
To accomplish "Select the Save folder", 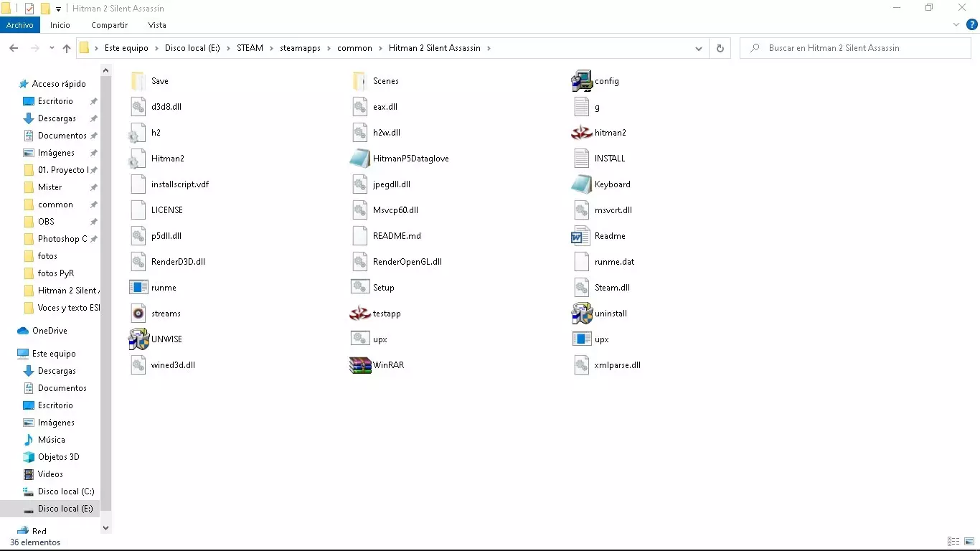I will (x=149, y=81).
